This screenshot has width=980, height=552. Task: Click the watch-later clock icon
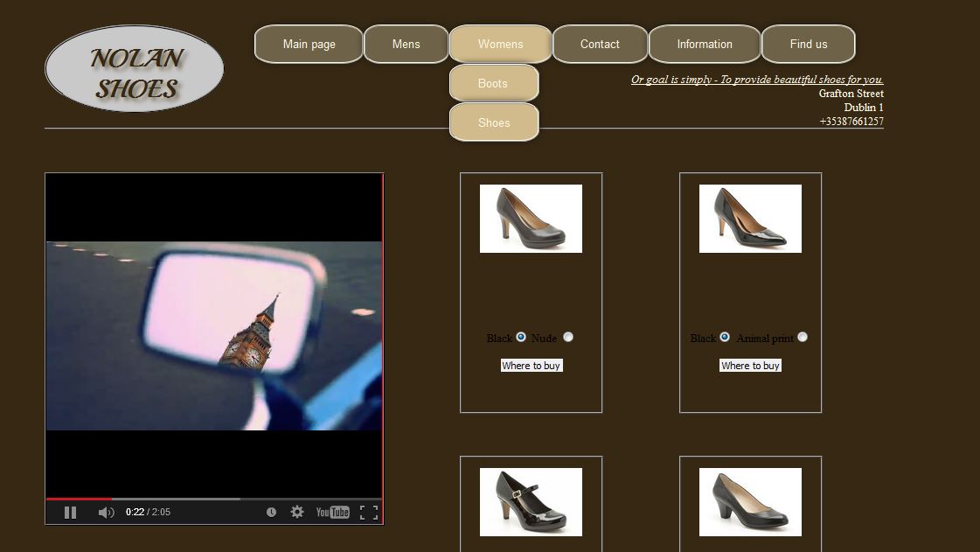[271, 512]
